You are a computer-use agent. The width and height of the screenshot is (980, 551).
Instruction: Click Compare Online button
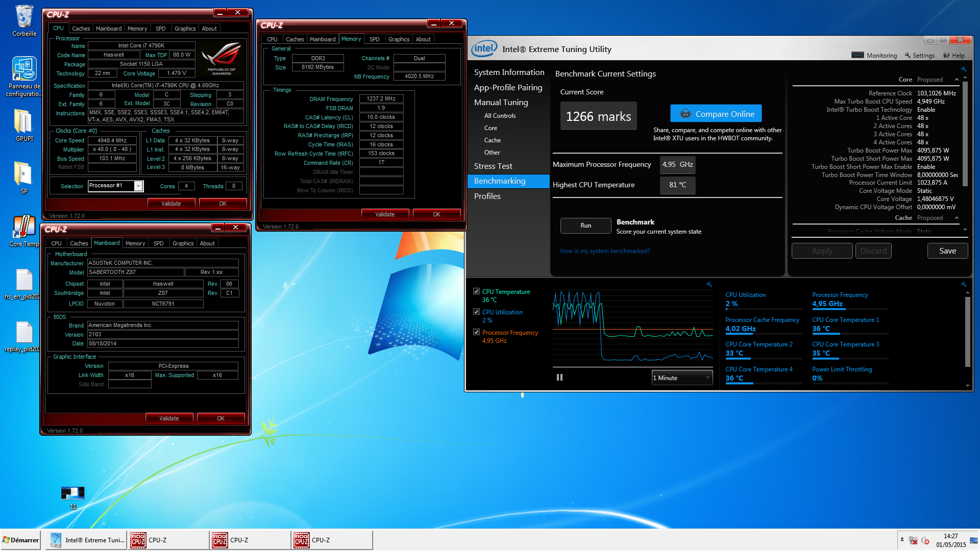716,114
